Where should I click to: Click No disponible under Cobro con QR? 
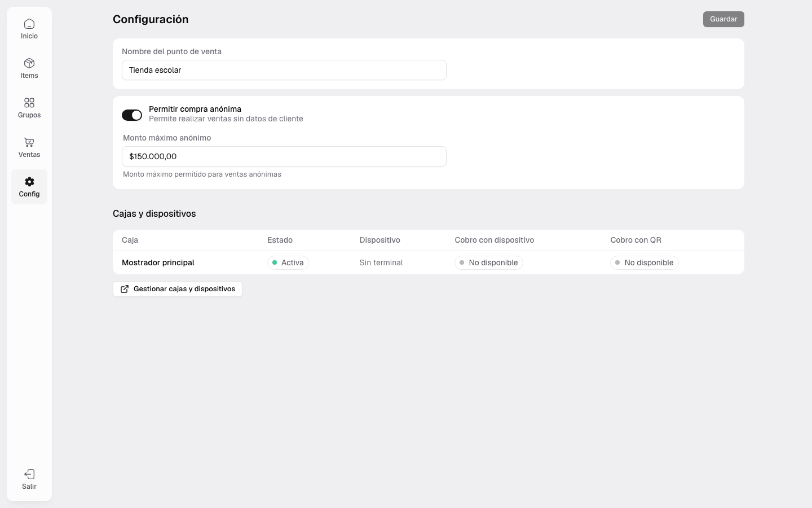click(645, 262)
